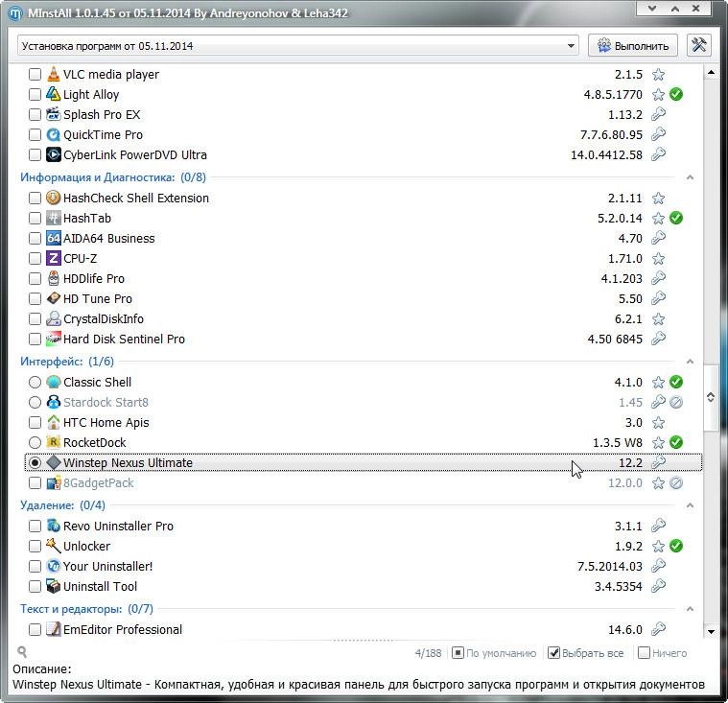Click the Удаление group header text

[62, 505]
